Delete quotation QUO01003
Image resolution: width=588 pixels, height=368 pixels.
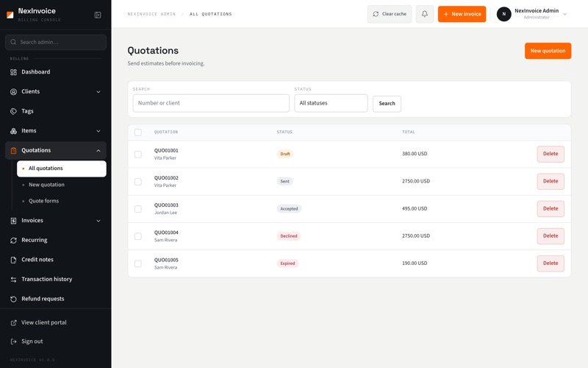[x=551, y=209]
